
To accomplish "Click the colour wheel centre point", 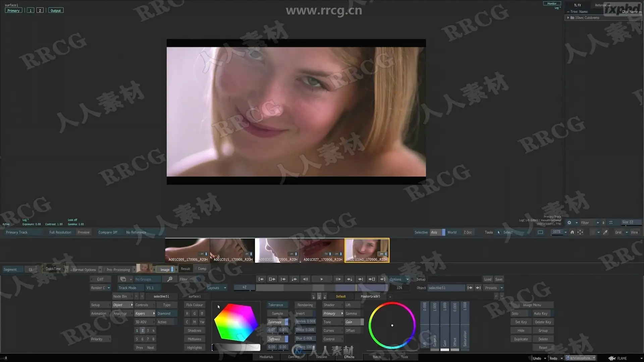I will point(392,325).
